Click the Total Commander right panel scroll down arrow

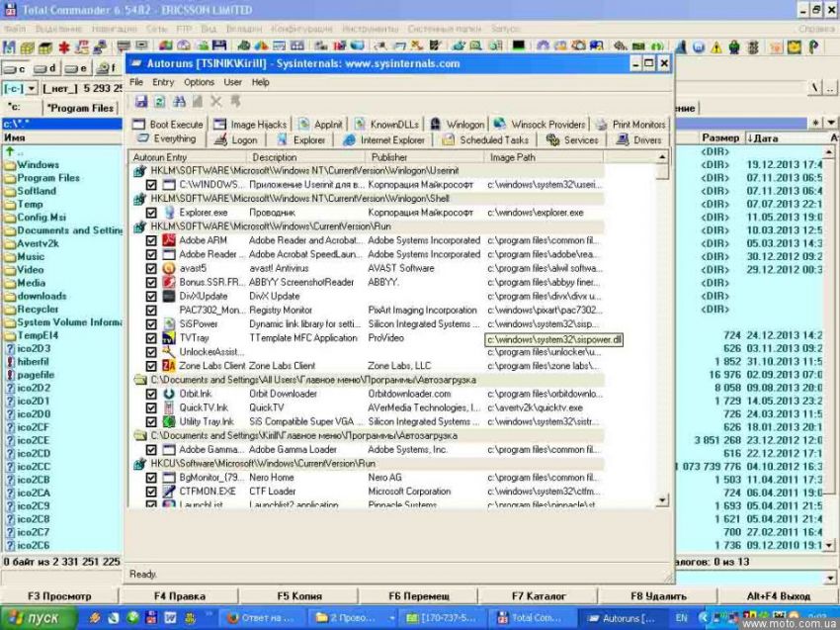tap(829, 545)
